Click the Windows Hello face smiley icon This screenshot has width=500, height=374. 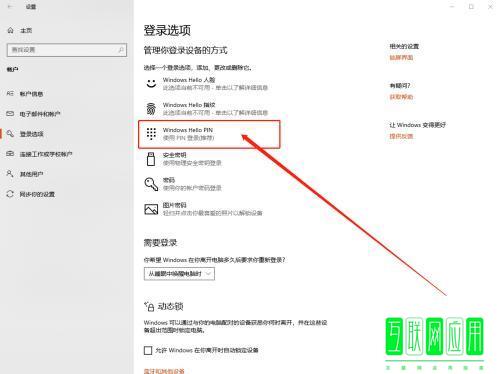pyautogui.click(x=151, y=83)
